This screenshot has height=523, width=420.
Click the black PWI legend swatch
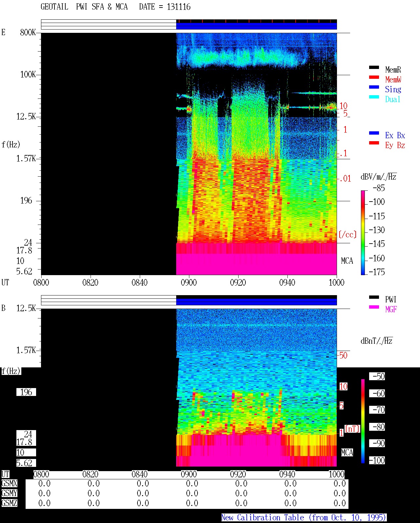point(374,297)
